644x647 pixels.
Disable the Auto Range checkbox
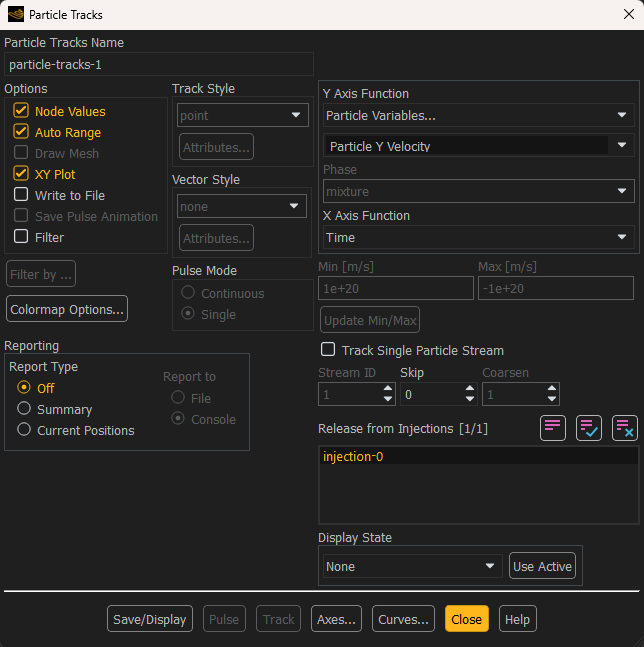[21, 132]
